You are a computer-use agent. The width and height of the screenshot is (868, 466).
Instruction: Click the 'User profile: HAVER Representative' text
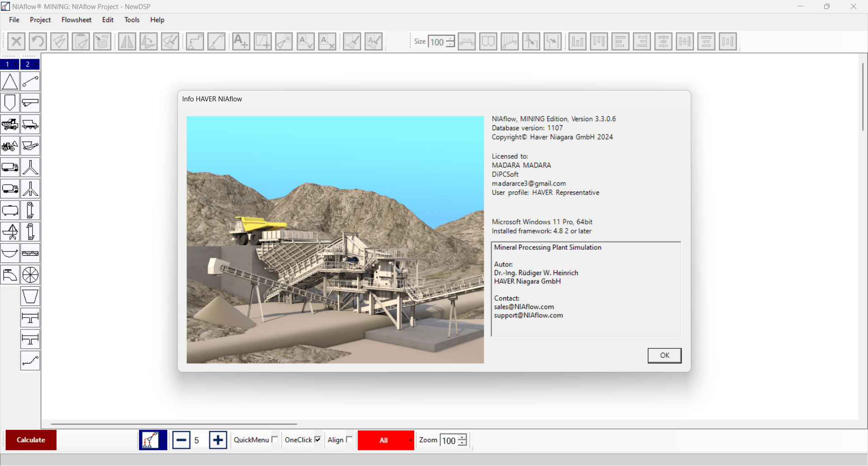[546, 193]
